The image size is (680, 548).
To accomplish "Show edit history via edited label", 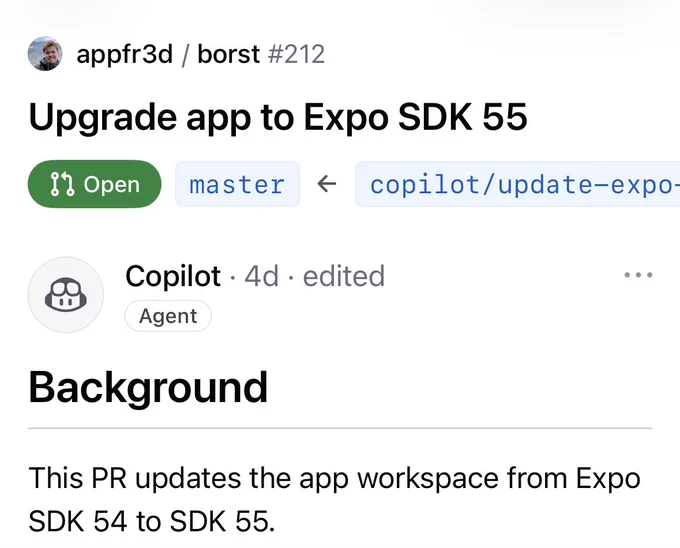I will 343,276.
